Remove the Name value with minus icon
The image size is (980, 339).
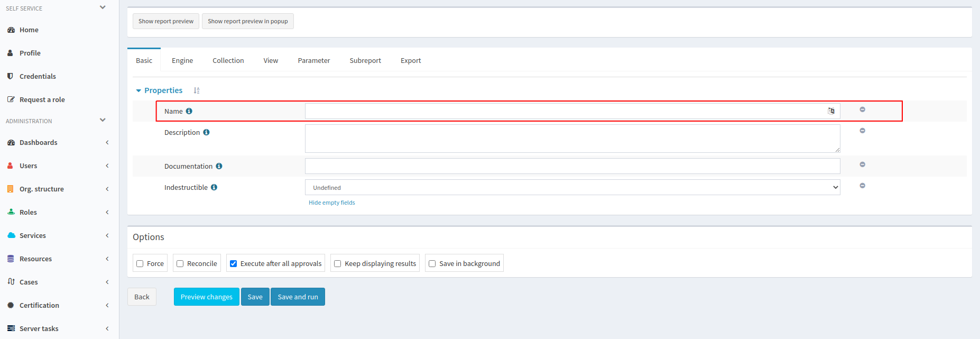tap(862, 109)
